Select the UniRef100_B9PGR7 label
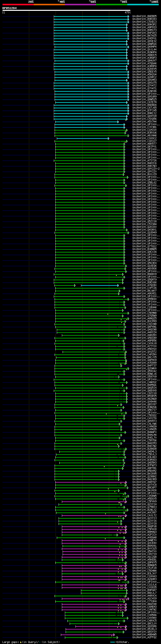 pyautogui.click(x=144, y=590)
